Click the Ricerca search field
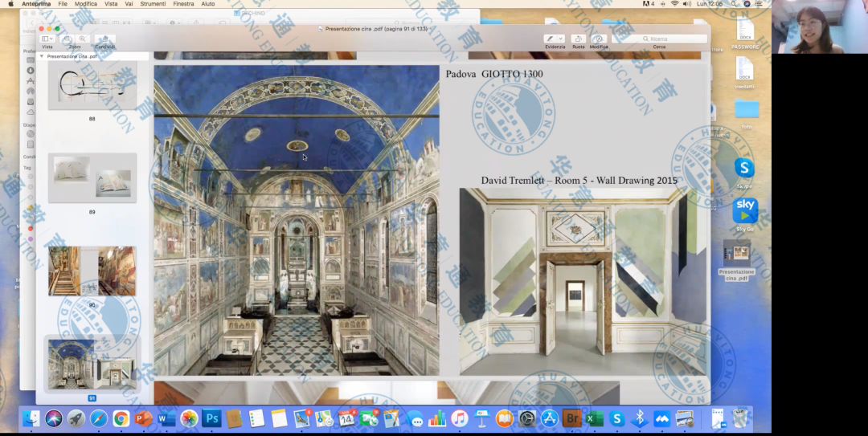This screenshot has width=868, height=436. [x=659, y=39]
